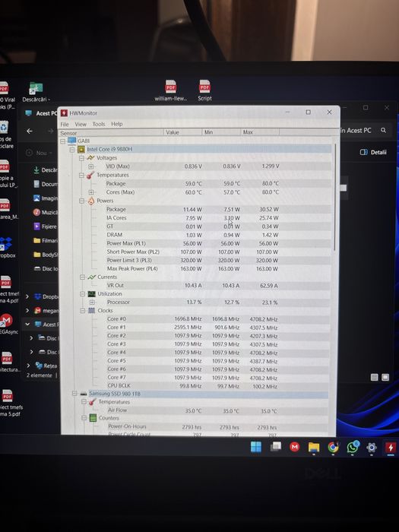This screenshot has width=399, height=532.
Task: Click the CPU Temperatures thermometer icon
Action: (x=90, y=176)
